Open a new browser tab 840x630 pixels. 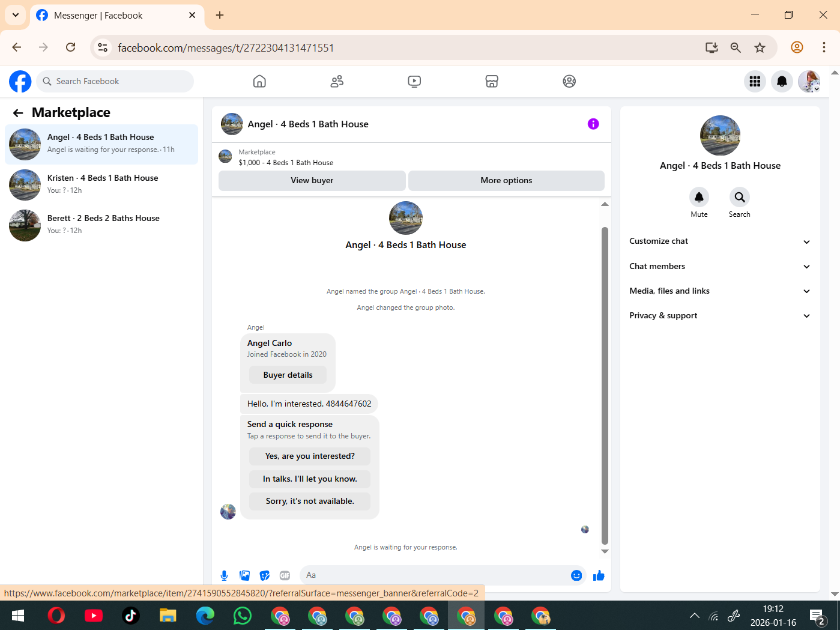[x=220, y=15]
